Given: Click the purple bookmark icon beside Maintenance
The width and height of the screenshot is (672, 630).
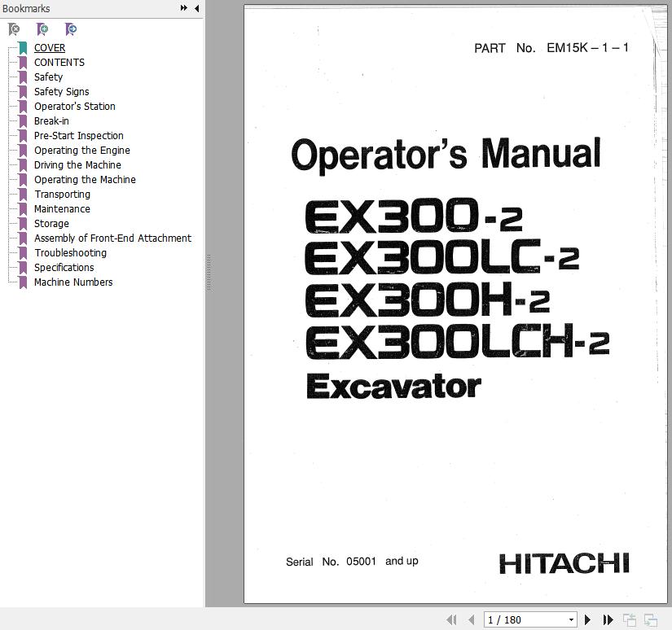Looking at the screenshot, I should click(23, 209).
